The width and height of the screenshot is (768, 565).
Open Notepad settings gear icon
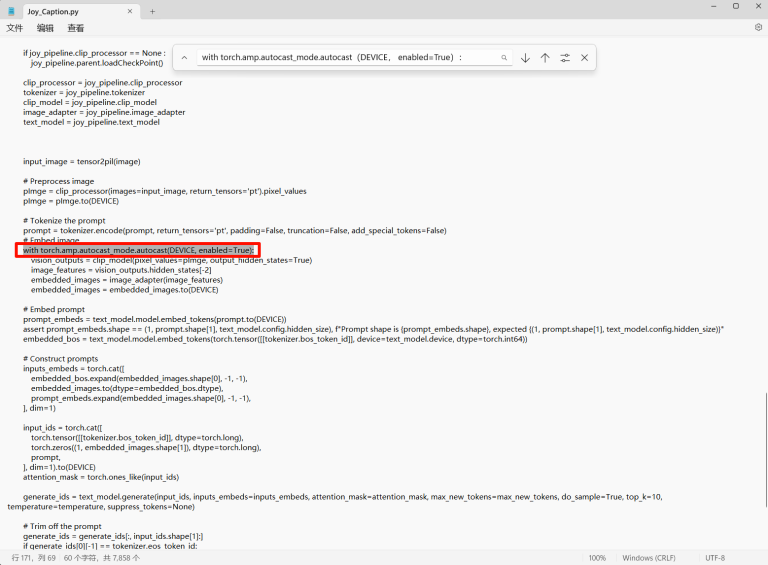[757, 28]
